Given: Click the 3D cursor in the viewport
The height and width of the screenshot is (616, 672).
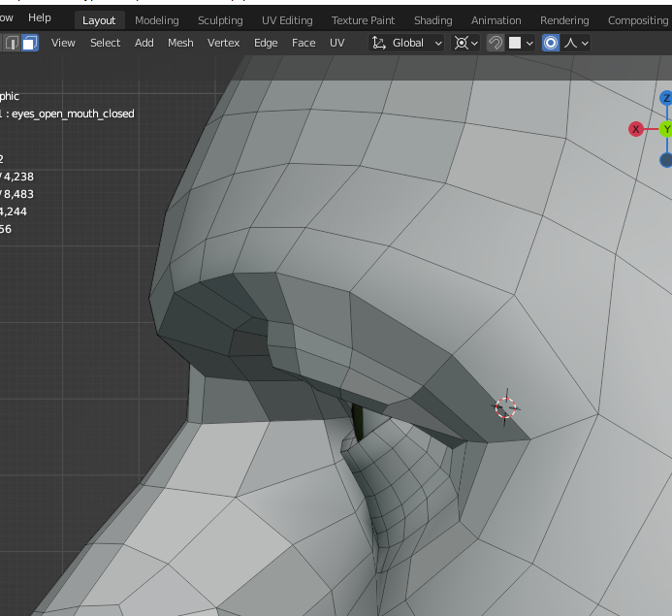Looking at the screenshot, I should (x=505, y=407).
